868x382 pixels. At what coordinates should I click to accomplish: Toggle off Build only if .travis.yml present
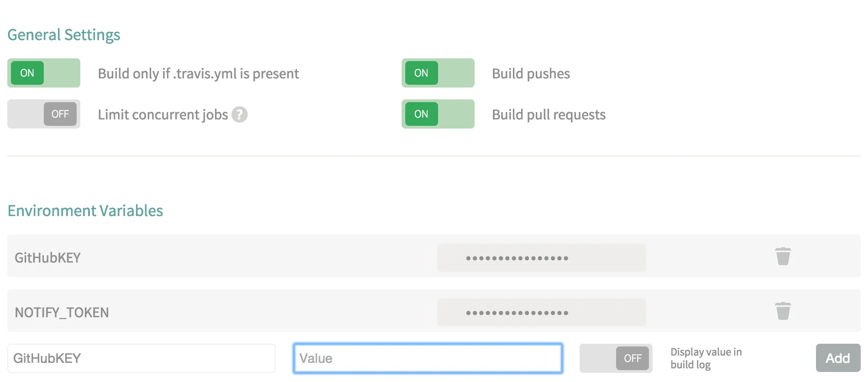click(x=44, y=73)
